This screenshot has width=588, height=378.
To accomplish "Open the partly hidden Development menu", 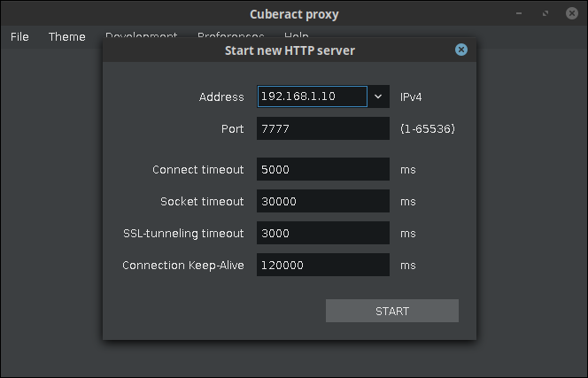I will click(141, 35).
